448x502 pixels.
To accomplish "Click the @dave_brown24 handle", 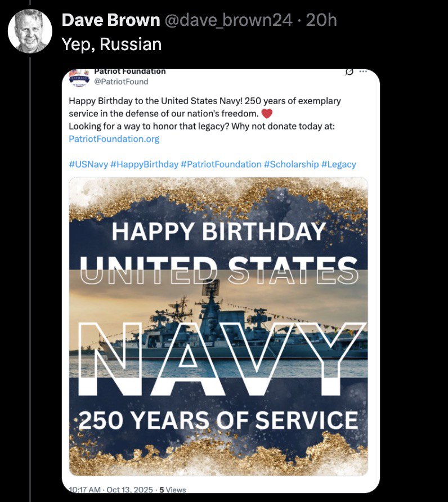I will pos(228,20).
